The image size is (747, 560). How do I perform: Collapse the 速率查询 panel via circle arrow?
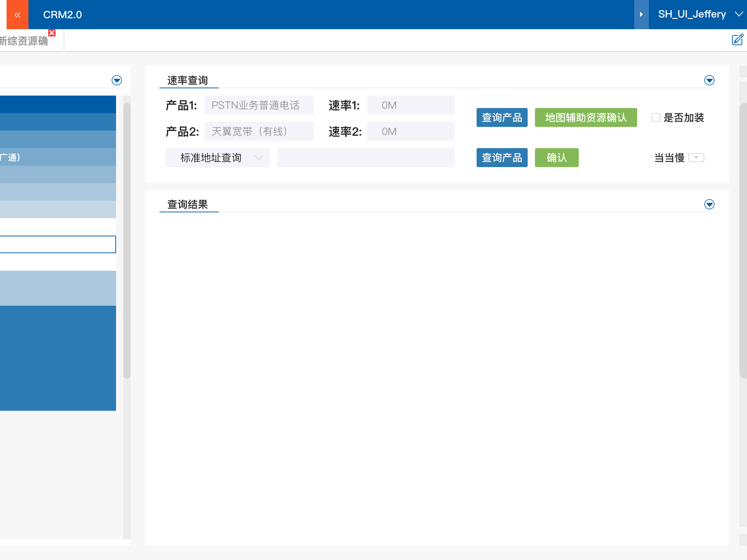click(709, 80)
